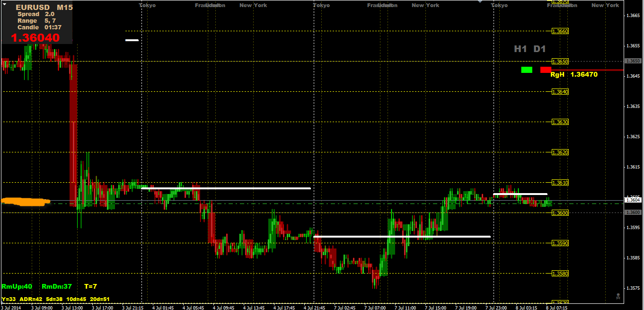This screenshot has width=644, height=310.
Task: Click the yellow 1.3620 level tag
Action: (560, 152)
